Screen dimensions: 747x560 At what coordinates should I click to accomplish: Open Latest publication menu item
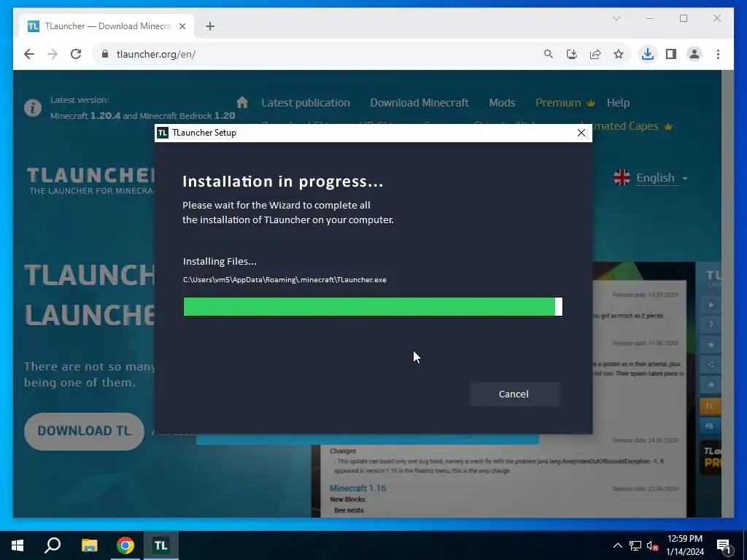pyautogui.click(x=306, y=103)
